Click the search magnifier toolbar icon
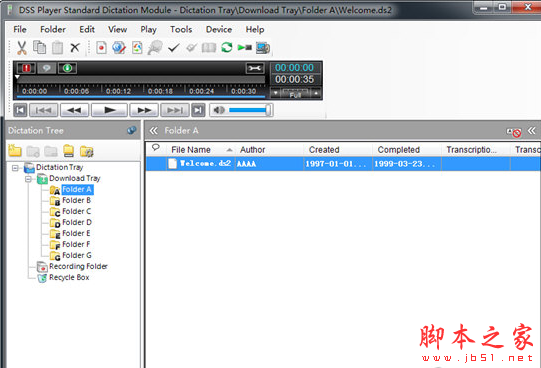This screenshot has height=368, width=541. (155, 48)
